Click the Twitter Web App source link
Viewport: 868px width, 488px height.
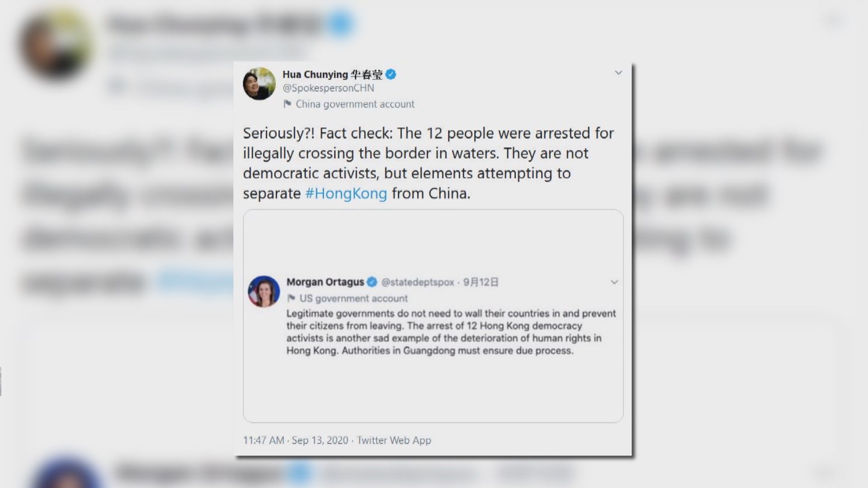(x=394, y=440)
